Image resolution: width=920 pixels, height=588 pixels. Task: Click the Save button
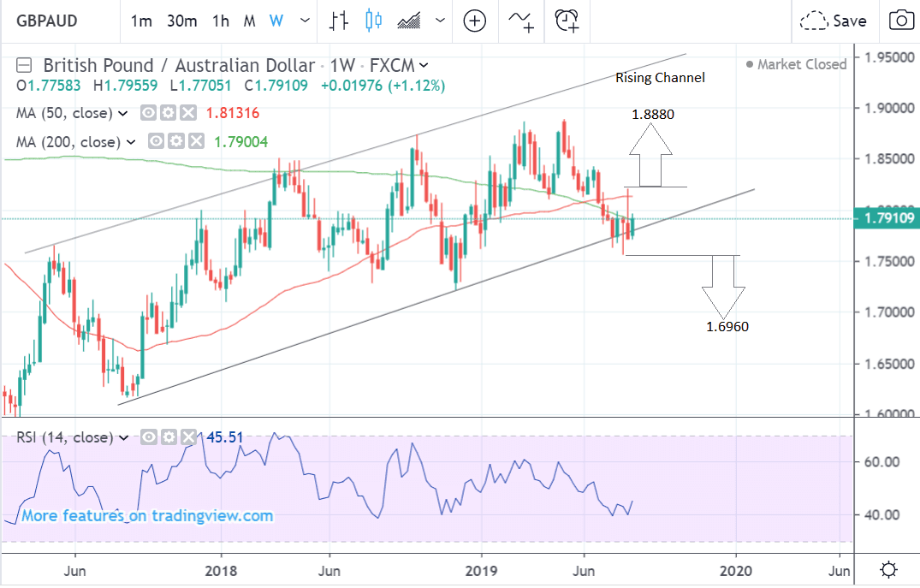click(x=834, y=21)
